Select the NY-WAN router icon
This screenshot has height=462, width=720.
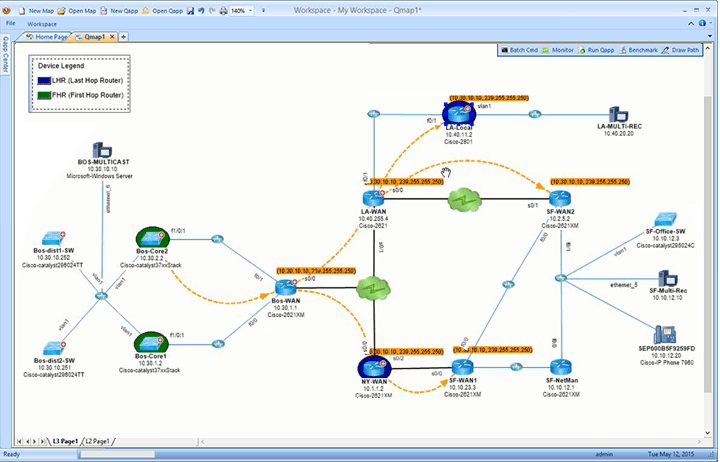point(374,366)
